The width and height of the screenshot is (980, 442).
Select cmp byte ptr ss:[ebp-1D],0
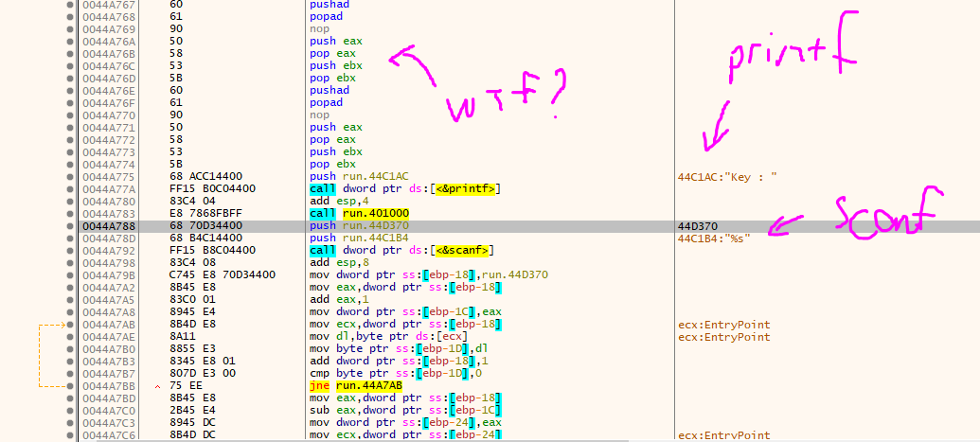394,373
